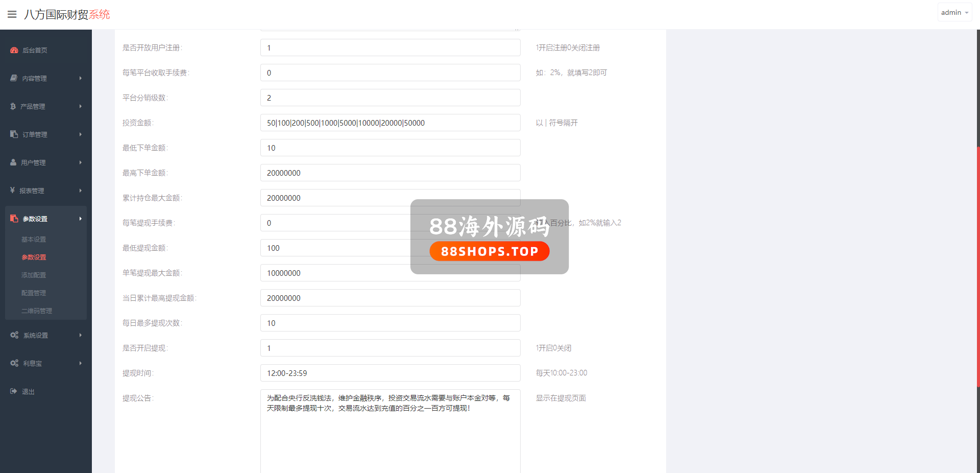The image size is (980, 473).
Task: Go to 配置管理 page
Action: [34, 293]
